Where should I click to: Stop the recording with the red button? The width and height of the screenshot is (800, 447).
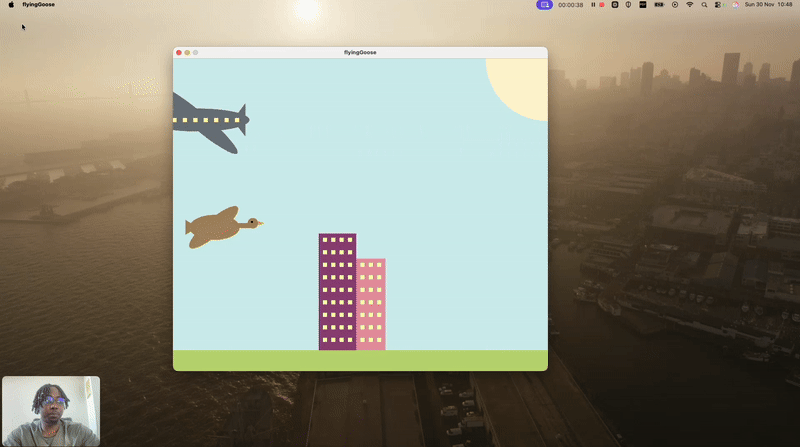tap(602, 5)
